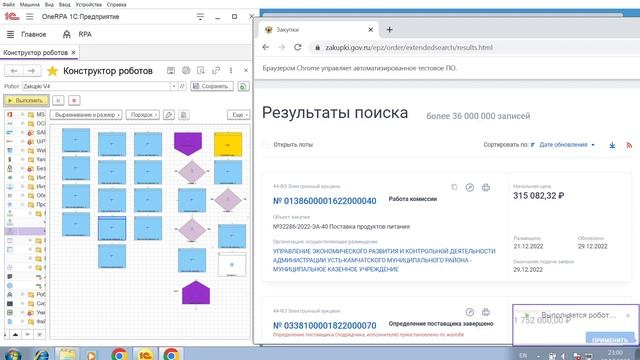Open the Выравнивание и размер dropdown
This screenshot has width=640, height=360.
tap(86, 115)
